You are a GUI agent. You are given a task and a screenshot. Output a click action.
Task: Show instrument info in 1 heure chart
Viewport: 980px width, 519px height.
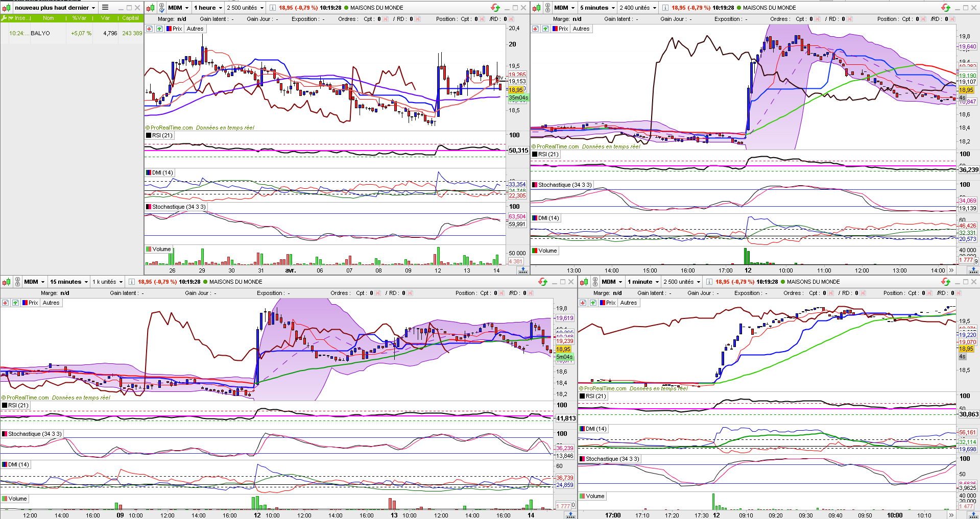tap(273, 8)
